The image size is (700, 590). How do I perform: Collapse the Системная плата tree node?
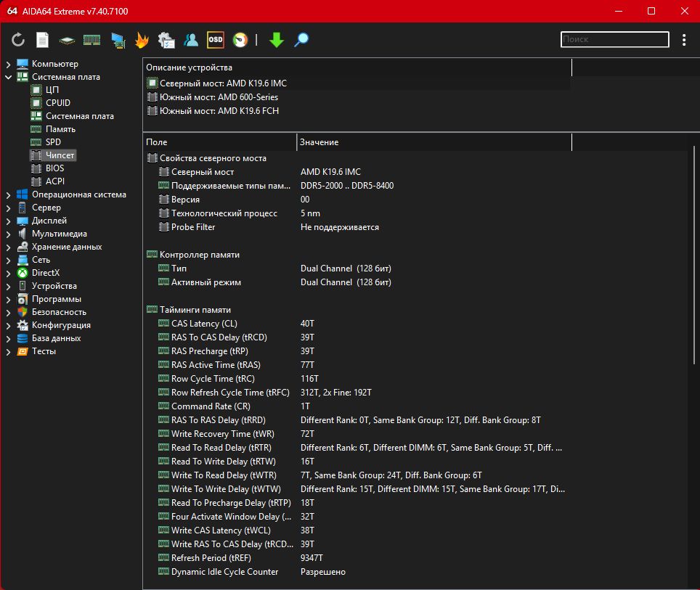click(x=8, y=77)
